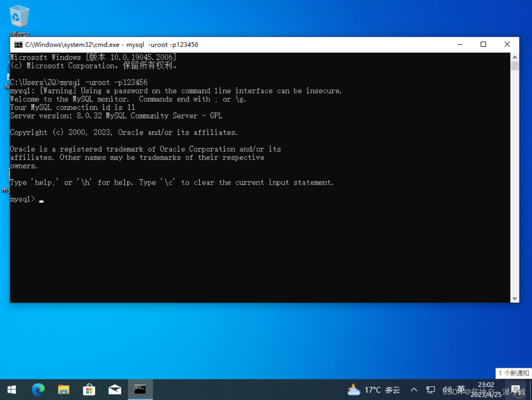The height and width of the screenshot is (400, 532).
Task: Launch Microsoft Edge from taskbar
Action: 38,389
